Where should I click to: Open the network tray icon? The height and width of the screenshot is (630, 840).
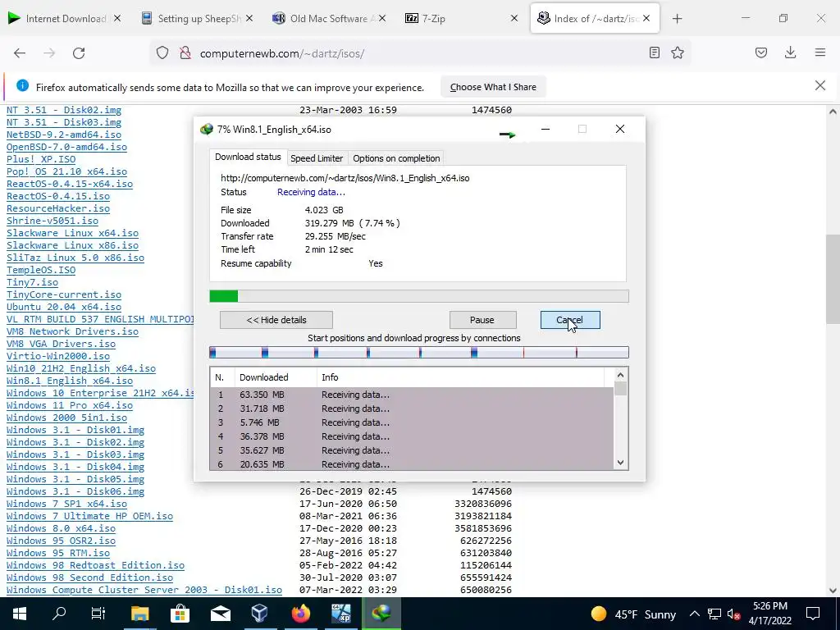714,614
